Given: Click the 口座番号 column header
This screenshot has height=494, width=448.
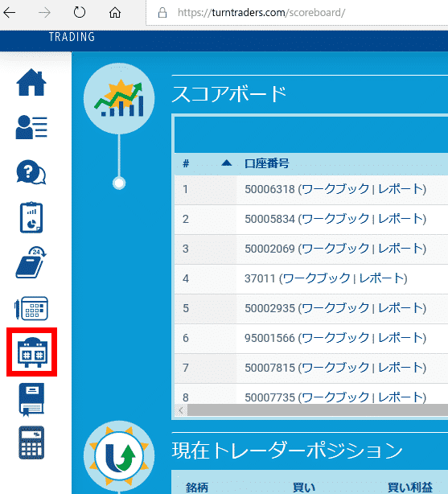Looking at the screenshot, I should tap(266, 163).
